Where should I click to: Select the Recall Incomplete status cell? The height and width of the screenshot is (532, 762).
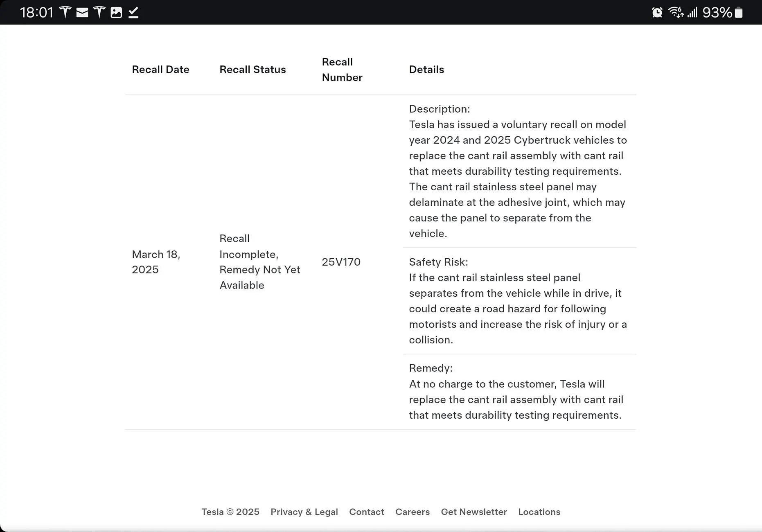click(260, 262)
